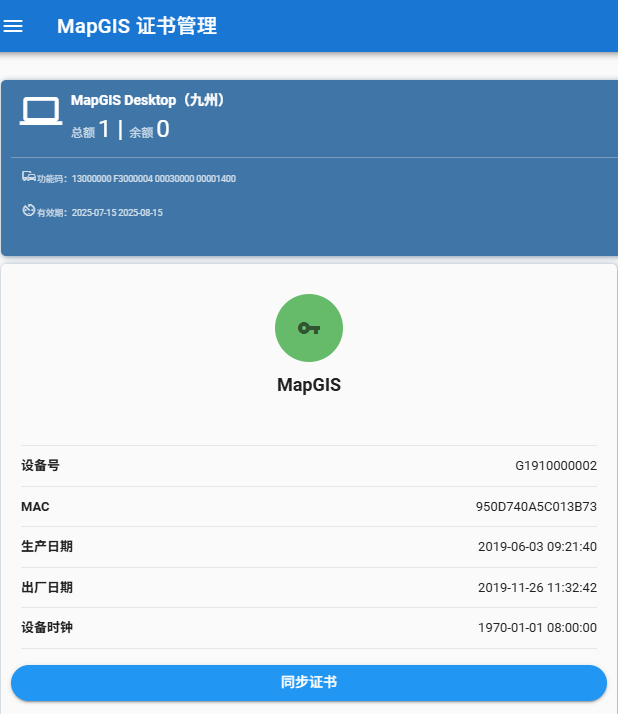Click the clock icon beside 有效期
This screenshot has width=618, height=714.
point(29,211)
